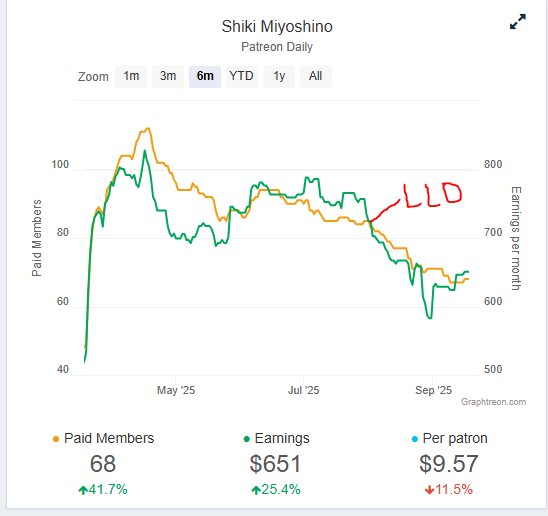Open the Graphtreon.com credit link
Viewport: 548px width, 516px height.
493,402
